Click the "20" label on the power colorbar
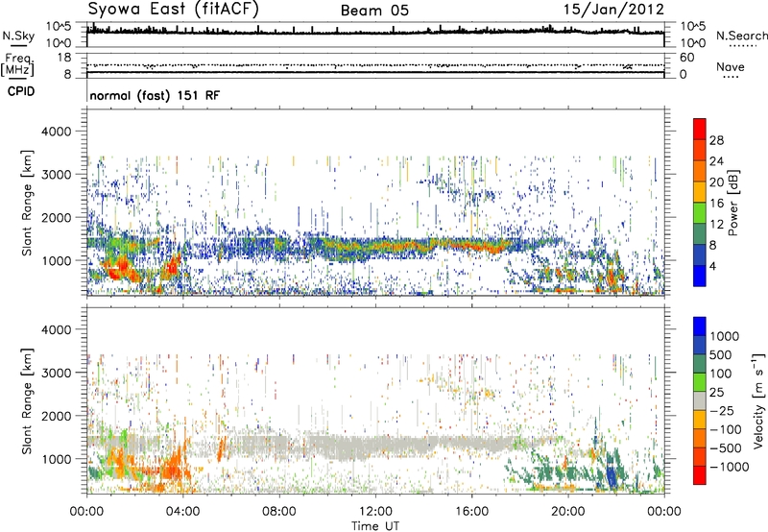 [x=716, y=182]
